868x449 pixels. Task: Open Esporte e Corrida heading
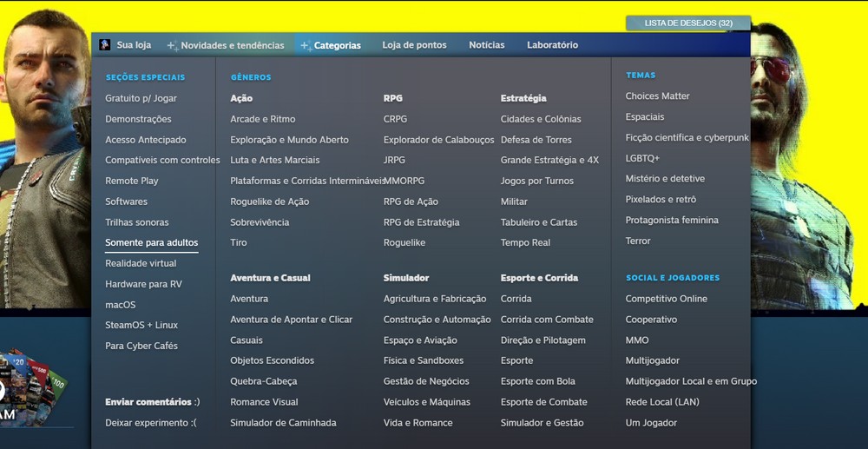[539, 278]
